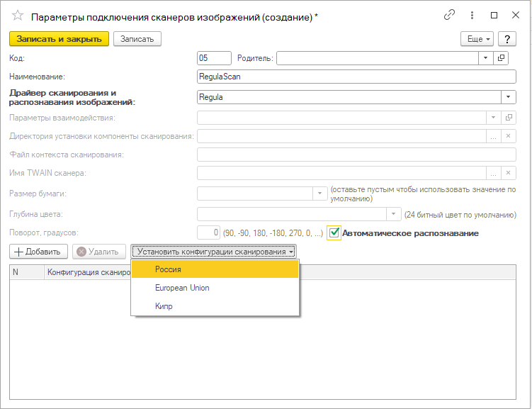Viewport: 532px width, 409px height.
Task: Browse for scanning component install directory
Action: 493,136
